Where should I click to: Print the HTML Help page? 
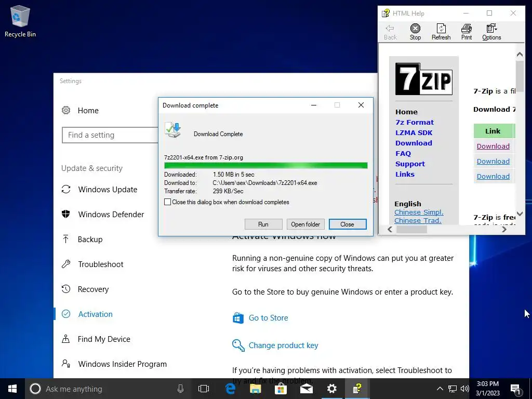coord(467,32)
